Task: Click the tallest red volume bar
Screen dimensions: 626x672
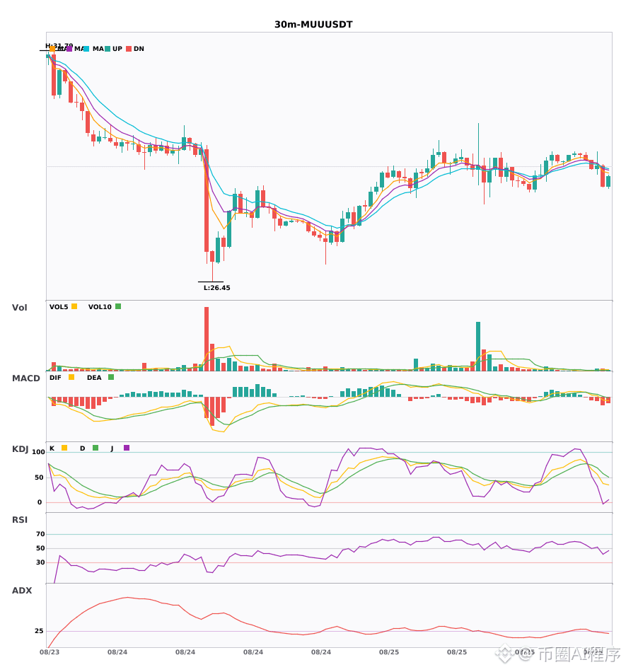Action: [x=207, y=339]
